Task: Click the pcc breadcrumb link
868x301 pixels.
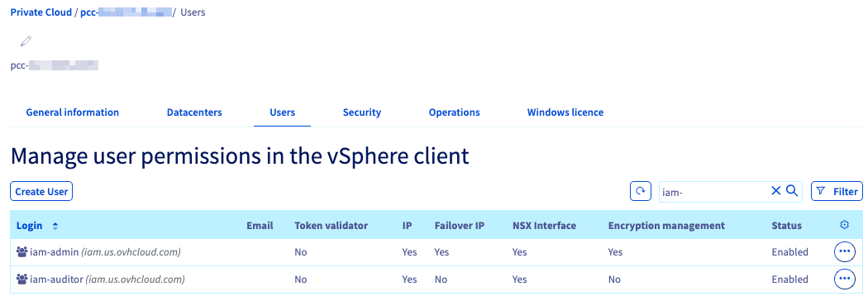Action: click(127, 12)
